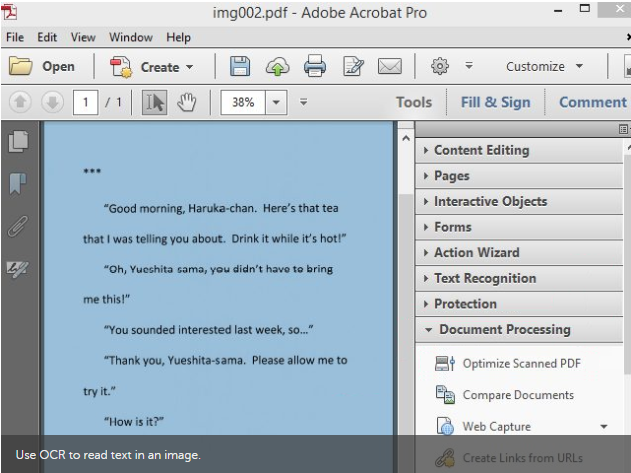Click Web Capture
Image resolution: width=631 pixels, height=473 pixels.
[497, 426]
